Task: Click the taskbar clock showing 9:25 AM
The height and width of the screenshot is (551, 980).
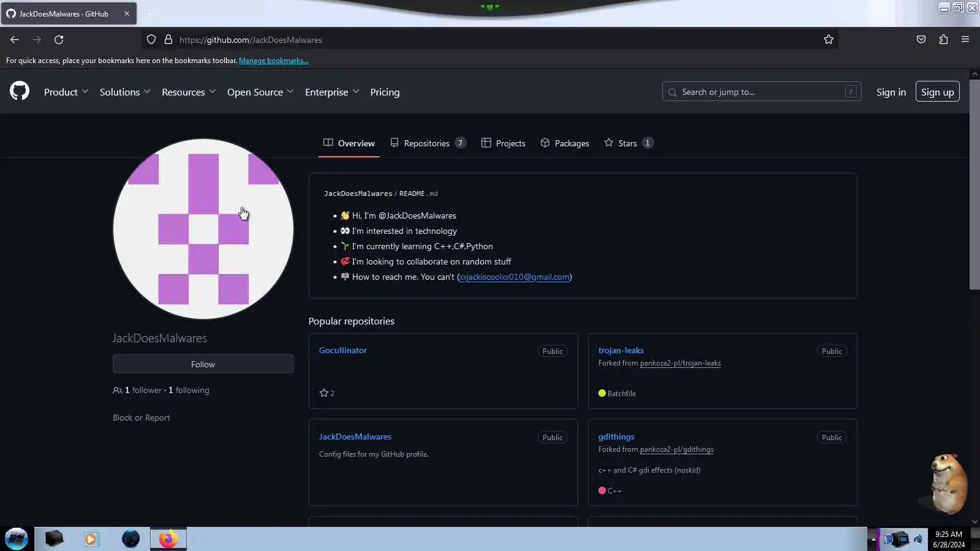Action: pyautogui.click(x=949, y=539)
